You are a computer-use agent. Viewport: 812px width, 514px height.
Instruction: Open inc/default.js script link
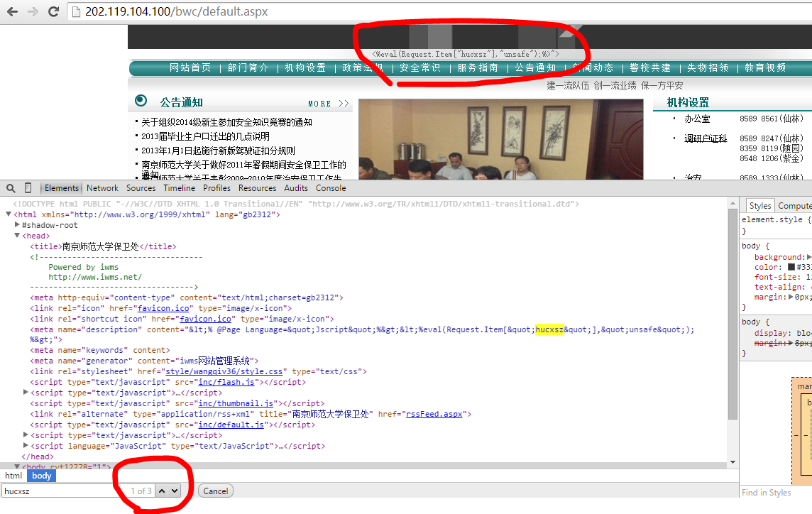(231, 425)
